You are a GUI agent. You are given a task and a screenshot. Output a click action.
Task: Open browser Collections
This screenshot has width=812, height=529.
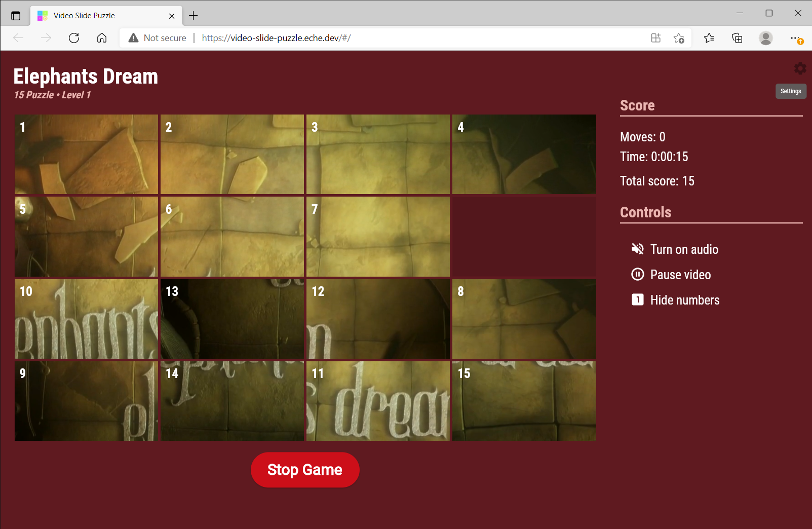pos(738,38)
